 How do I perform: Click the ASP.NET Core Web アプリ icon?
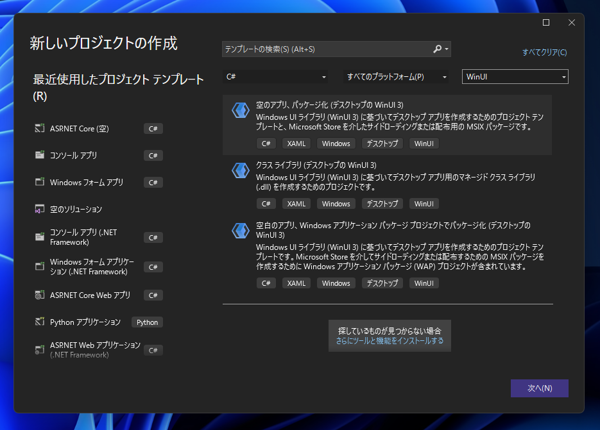(x=39, y=295)
